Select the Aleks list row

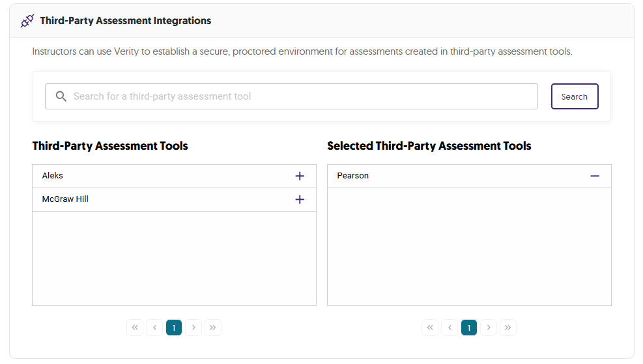pyautogui.click(x=156, y=176)
